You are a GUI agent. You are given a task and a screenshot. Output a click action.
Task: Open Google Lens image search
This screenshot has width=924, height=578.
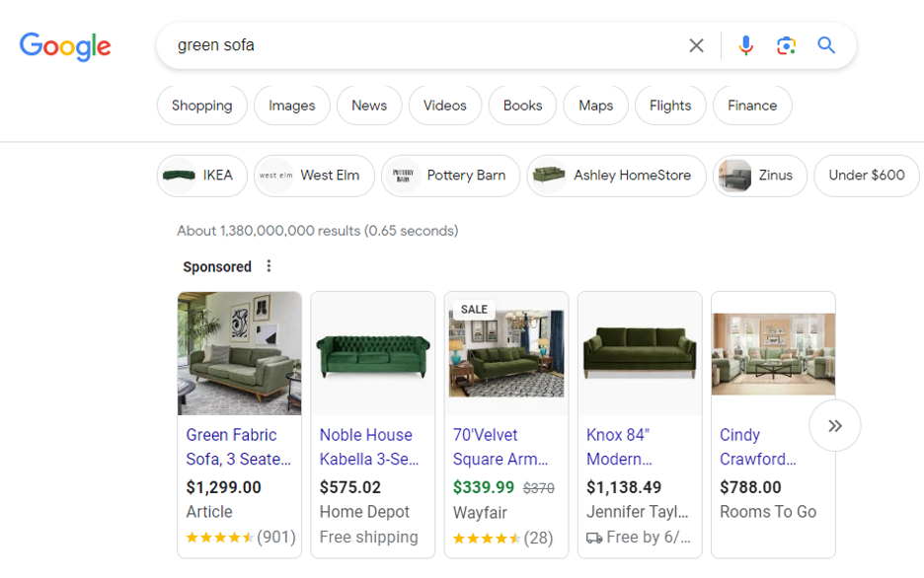coord(786,45)
